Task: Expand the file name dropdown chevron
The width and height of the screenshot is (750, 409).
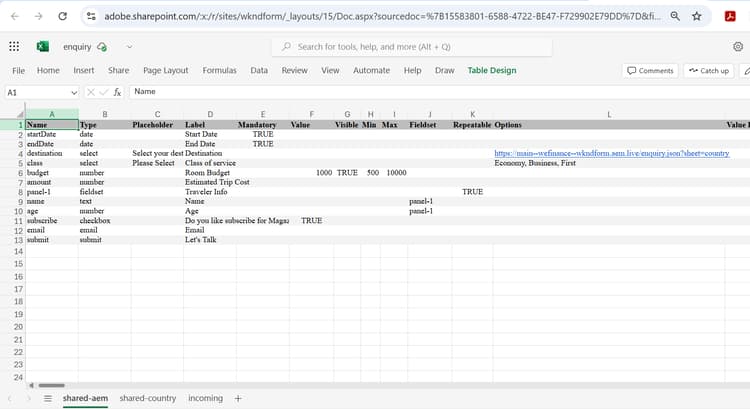Action: tap(129, 47)
